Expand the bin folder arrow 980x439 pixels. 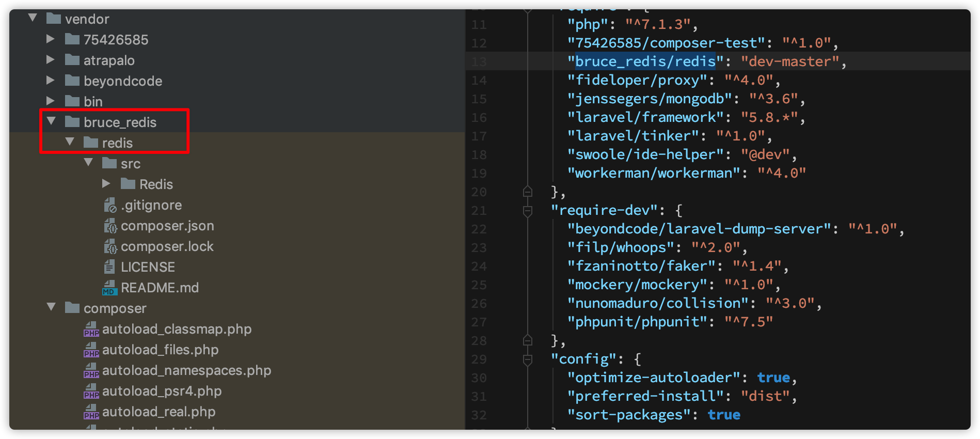pyautogui.click(x=51, y=101)
